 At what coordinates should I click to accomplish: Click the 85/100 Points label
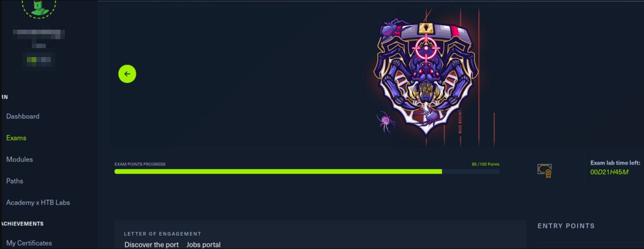pos(485,165)
